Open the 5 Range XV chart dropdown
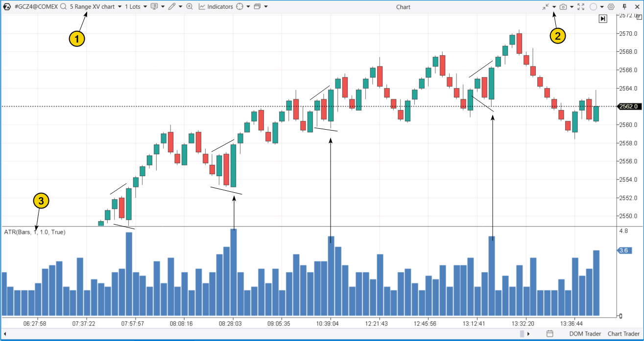Viewport: 644px width, 341px height. pos(95,7)
